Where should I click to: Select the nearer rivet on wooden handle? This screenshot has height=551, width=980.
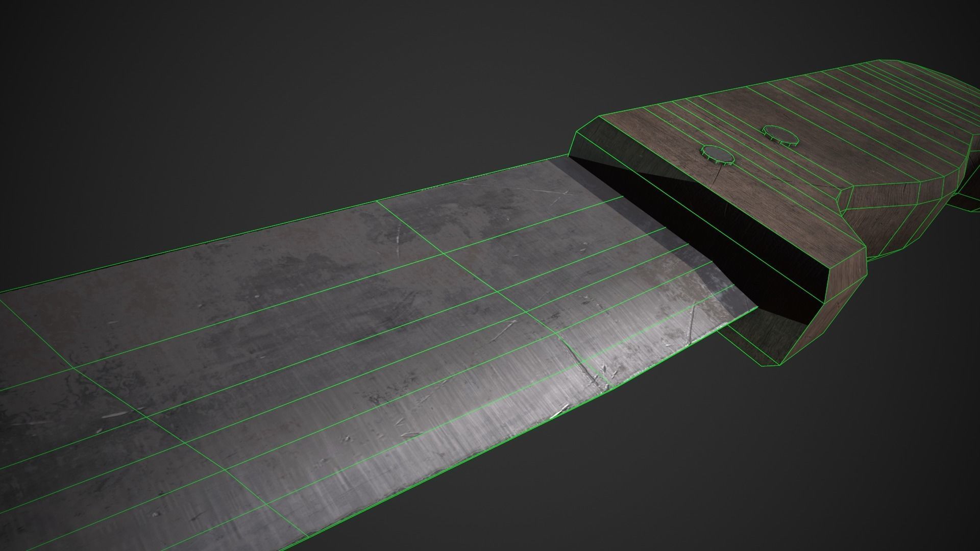point(718,155)
